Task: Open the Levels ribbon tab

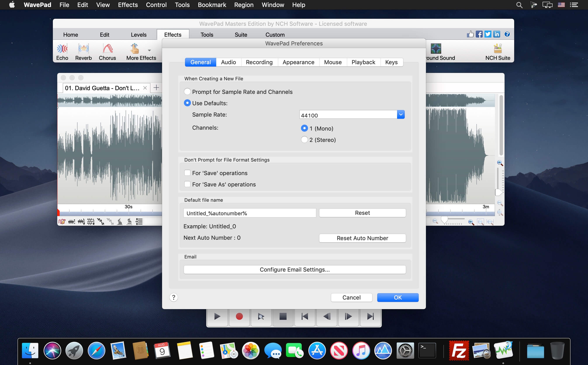Action: (x=139, y=35)
